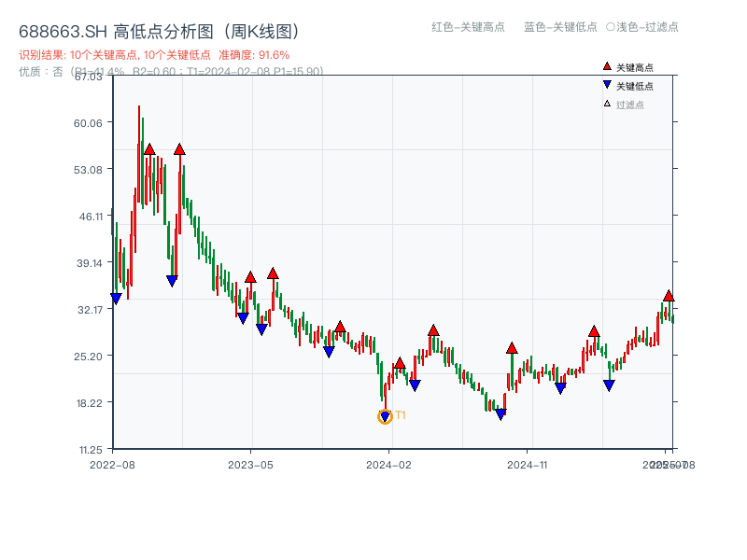
Task: Click the red high marker above the 2025 rally
Action: pos(669,296)
